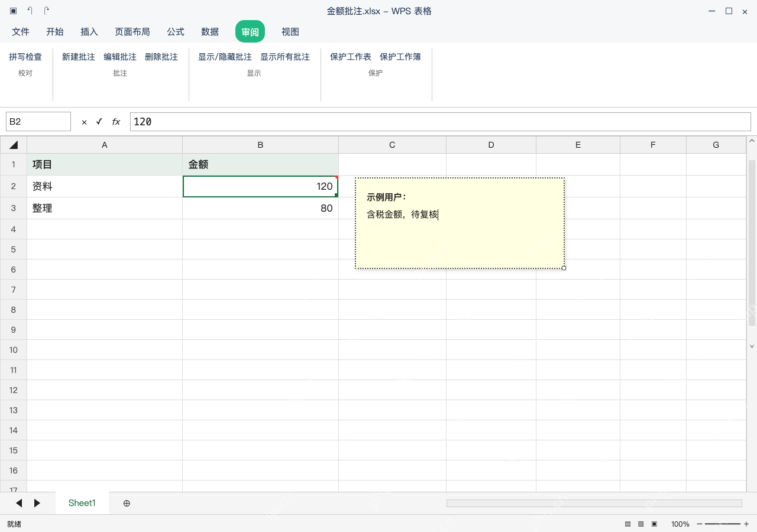Image resolution: width=757 pixels, height=532 pixels.
Task: Open the 文件 menu
Action: click(21, 32)
